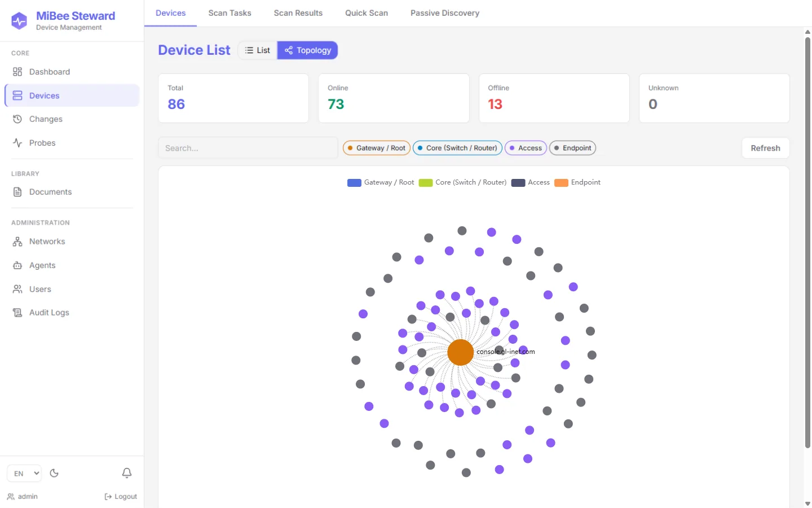Open the Devices tab

[171, 13]
